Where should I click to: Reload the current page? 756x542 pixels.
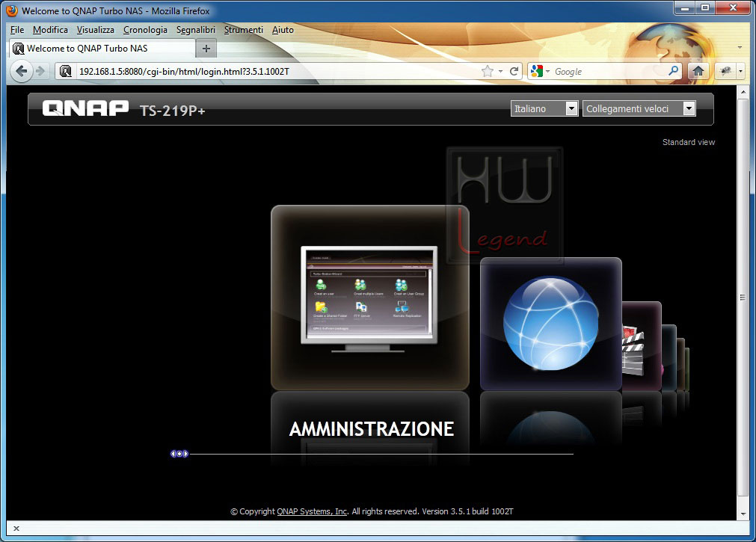[x=514, y=71]
